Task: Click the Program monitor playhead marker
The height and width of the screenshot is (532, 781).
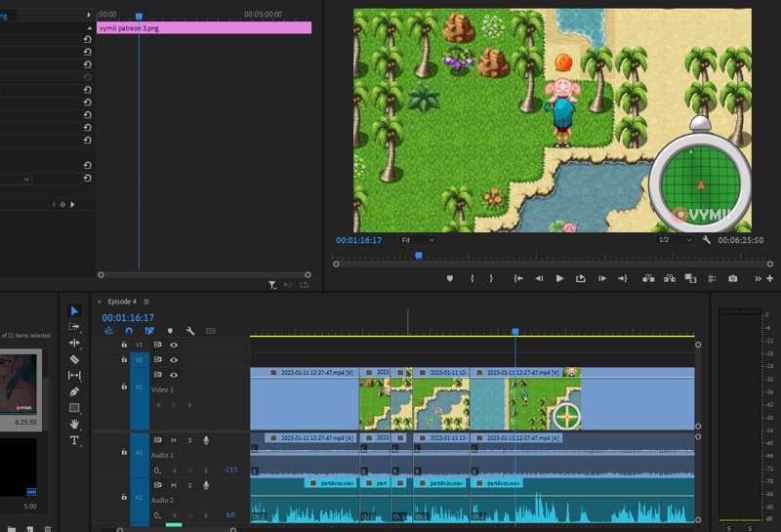Action: point(419,256)
